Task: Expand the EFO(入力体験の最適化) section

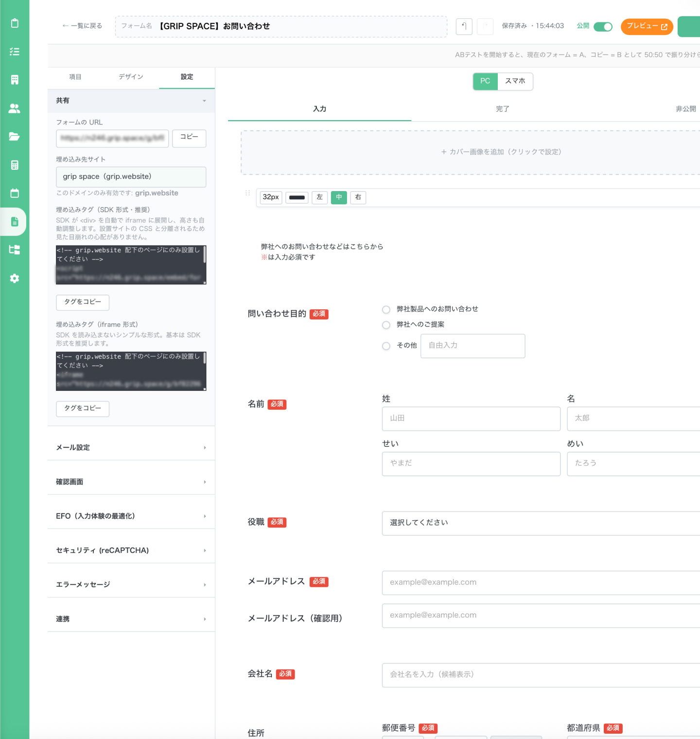Action: (131, 516)
